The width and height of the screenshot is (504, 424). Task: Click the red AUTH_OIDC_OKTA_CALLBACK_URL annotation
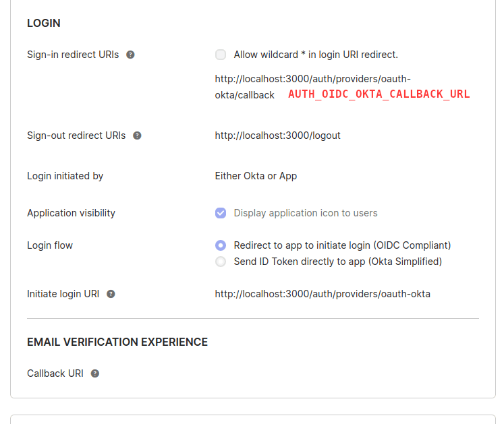[x=379, y=94]
